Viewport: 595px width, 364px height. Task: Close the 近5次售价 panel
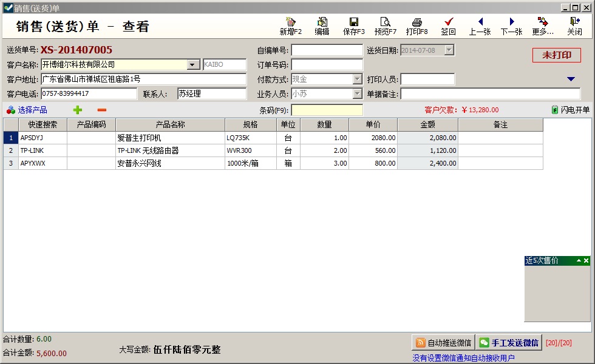(x=586, y=261)
